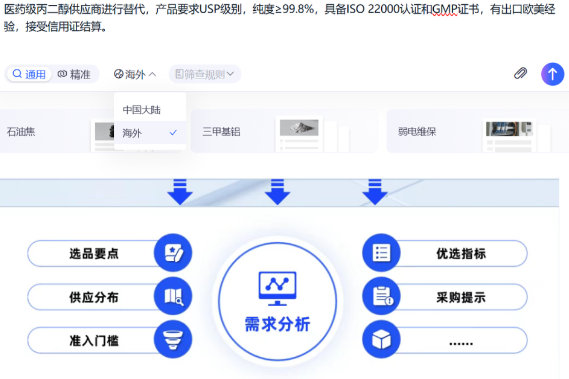
Task: Select the 选品要点 bookmark icon
Action: (x=173, y=253)
